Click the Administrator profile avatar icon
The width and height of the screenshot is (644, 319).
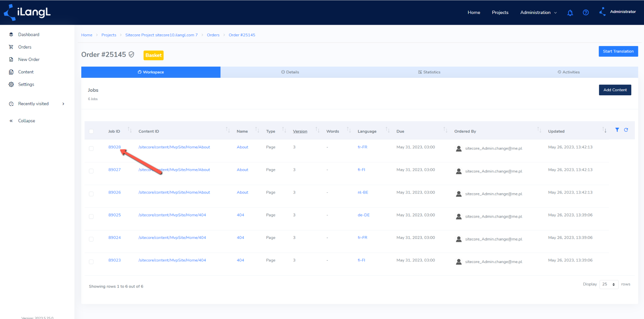(x=602, y=12)
